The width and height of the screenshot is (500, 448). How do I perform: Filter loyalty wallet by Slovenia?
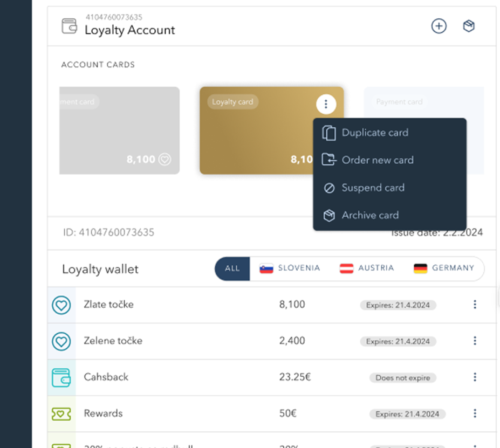click(290, 268)
